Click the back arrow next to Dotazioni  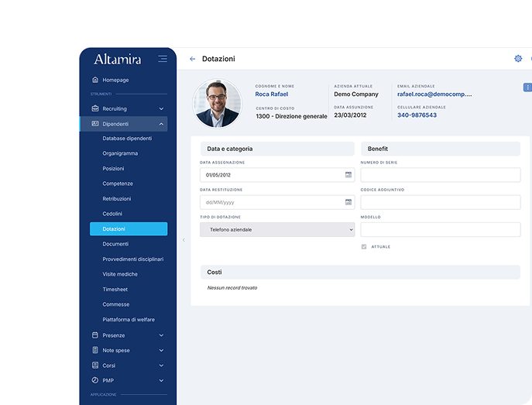point(192,59)
